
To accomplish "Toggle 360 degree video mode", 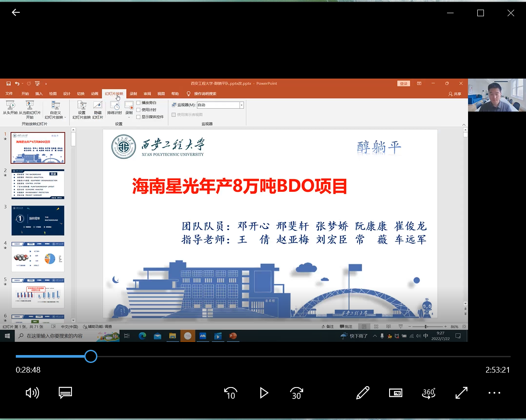I will point(429,393).
